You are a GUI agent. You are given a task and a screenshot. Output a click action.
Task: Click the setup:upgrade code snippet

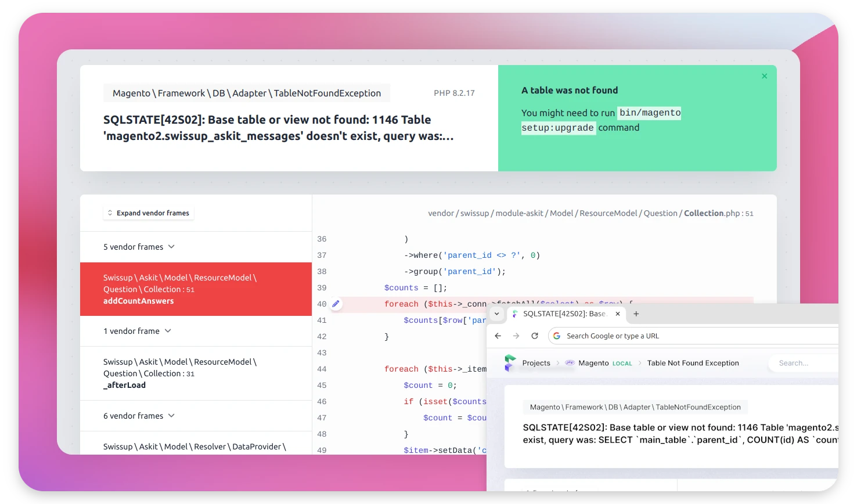point(558,128)
